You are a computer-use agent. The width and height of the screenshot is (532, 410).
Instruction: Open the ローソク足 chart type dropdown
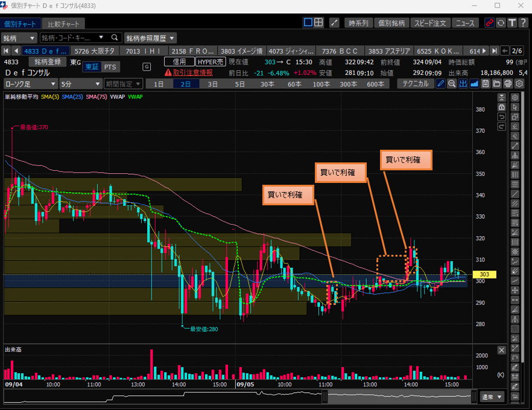(x=30, y=84)
